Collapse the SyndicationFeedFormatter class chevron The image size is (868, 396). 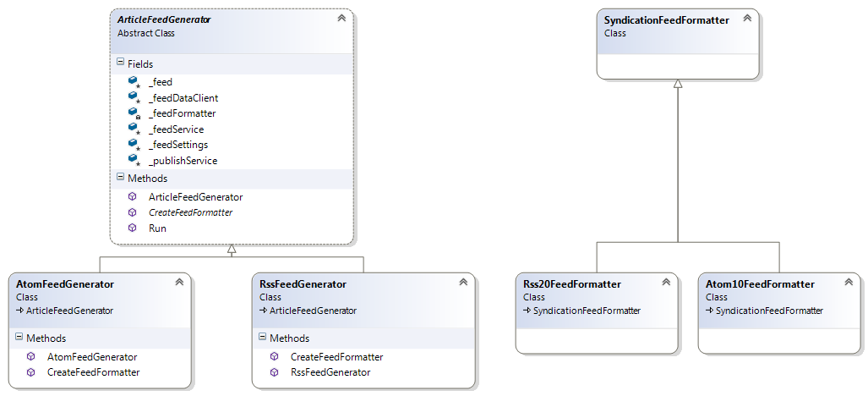746,19
